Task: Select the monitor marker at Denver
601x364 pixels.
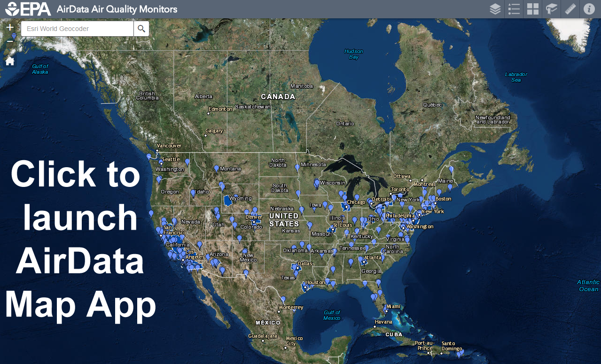Action: (x=254, y=214)
